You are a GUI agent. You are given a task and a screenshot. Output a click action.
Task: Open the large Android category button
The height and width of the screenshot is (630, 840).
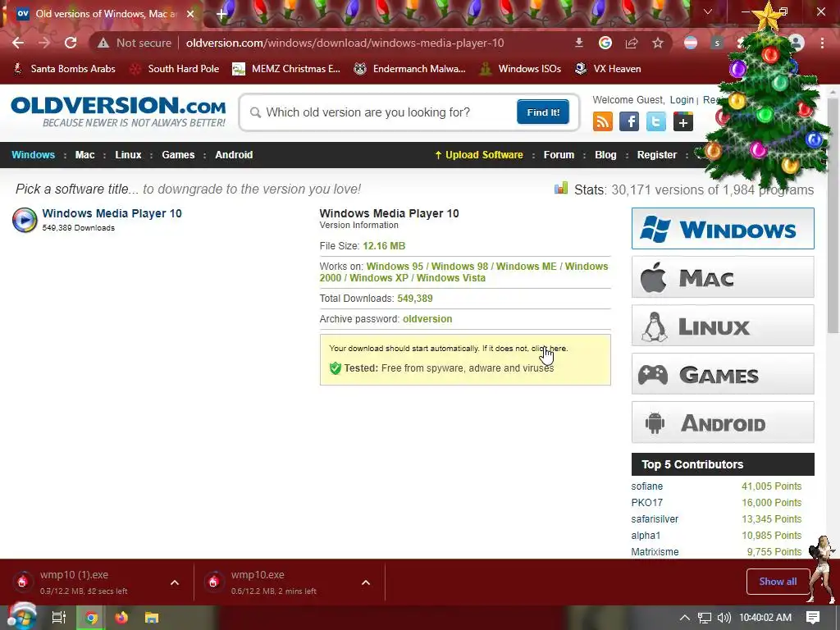pos(723,422)
